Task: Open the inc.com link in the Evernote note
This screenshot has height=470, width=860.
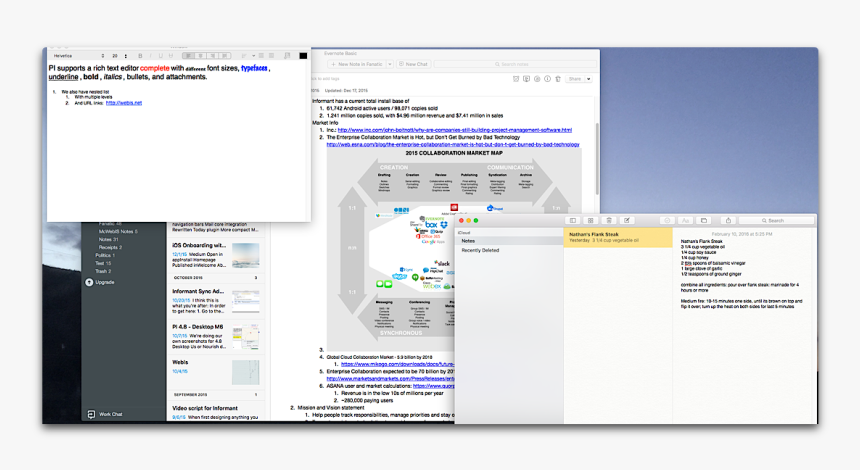Action: [x=455, y=130]
